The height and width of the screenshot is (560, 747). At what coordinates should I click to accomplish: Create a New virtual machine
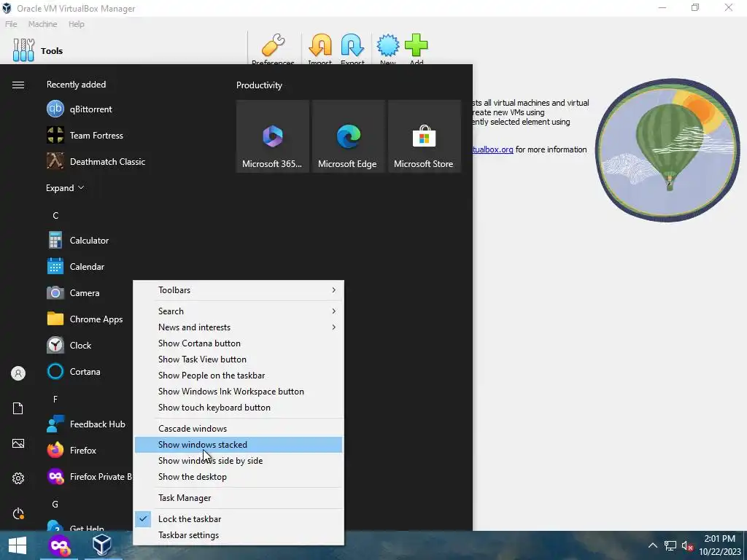tap(388, 49)
